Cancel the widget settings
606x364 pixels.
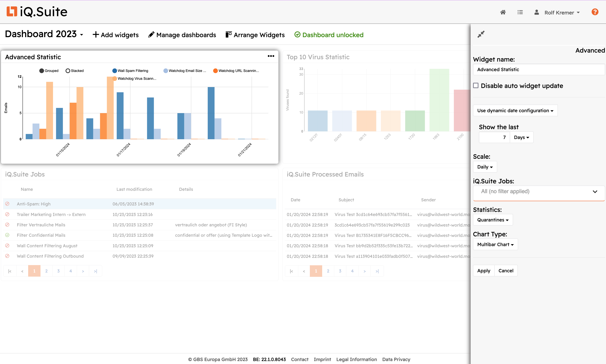[x=506, y=271]
